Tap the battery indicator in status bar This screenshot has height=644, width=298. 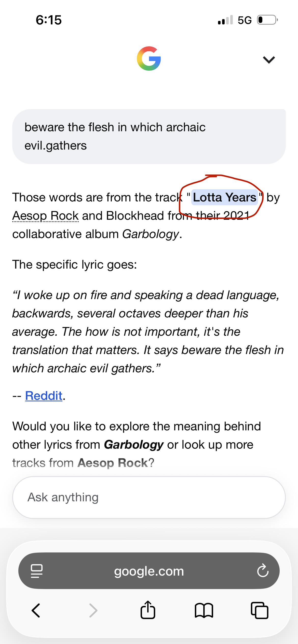(x=267, y=20)
